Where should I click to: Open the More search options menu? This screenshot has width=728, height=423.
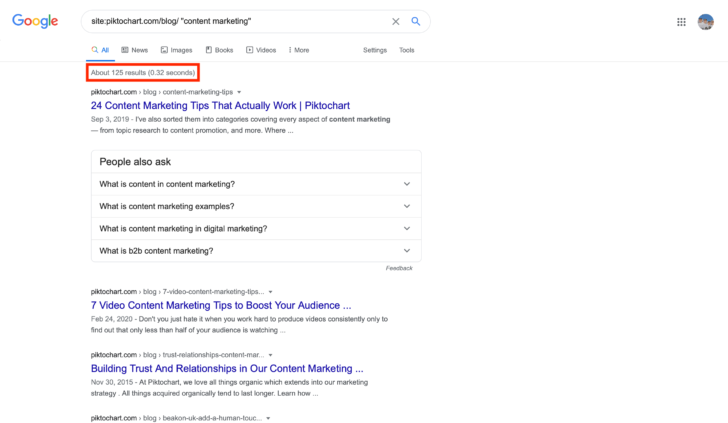(299, 49)
